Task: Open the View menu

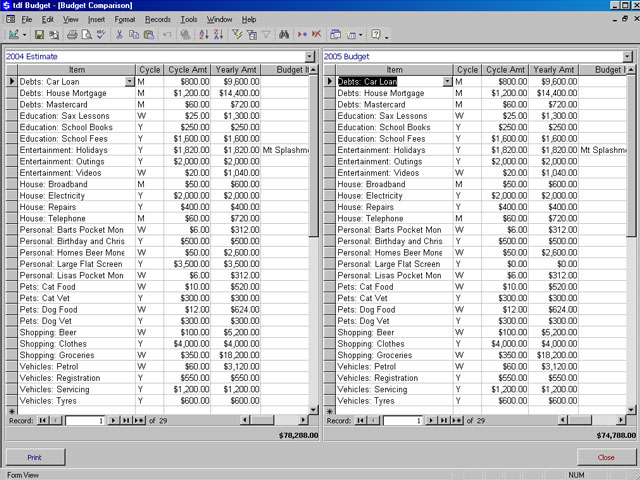Action: 71,19
